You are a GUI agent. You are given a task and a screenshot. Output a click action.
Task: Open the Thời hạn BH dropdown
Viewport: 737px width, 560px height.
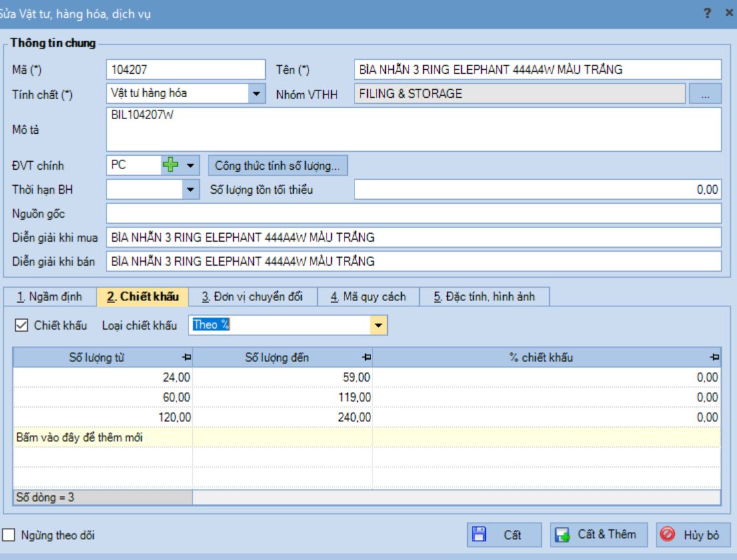tap(191, 190)
